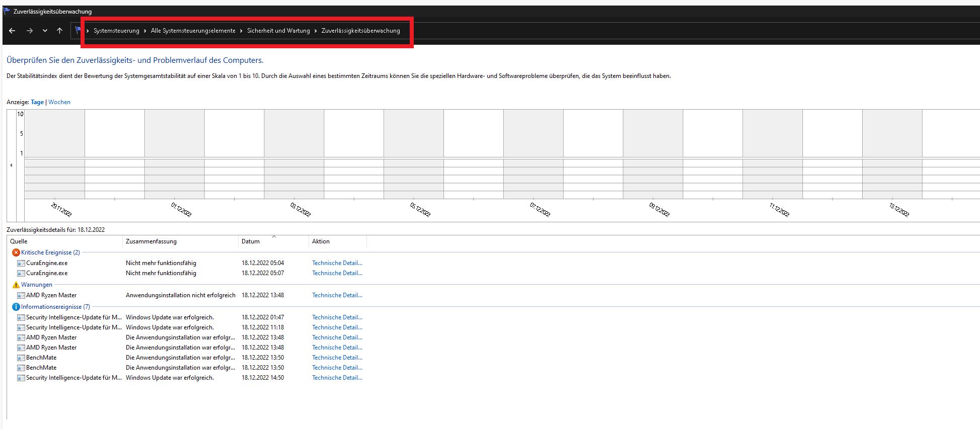Navigate to Systemsteuerung in the breadcrumb

click(x=116, y=31)
